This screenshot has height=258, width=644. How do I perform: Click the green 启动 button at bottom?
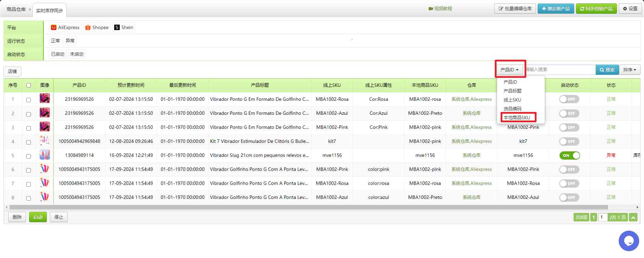click(x=38, y=217)
